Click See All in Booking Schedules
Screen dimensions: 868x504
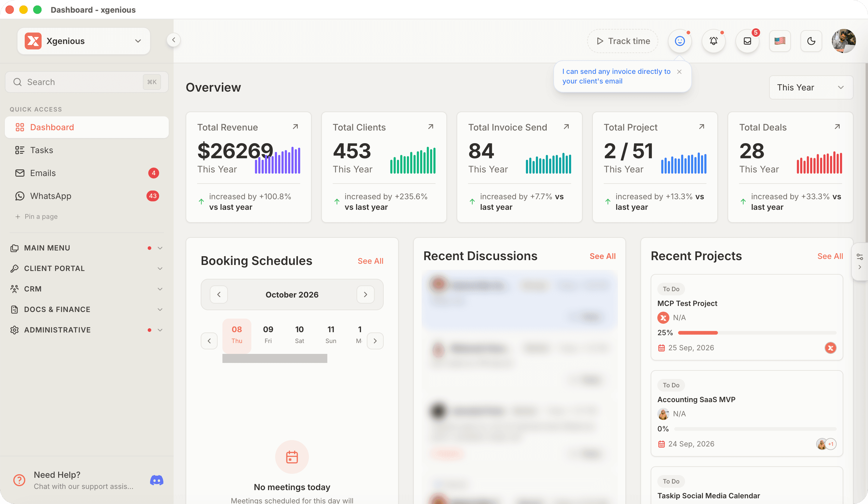click(370, 261)
